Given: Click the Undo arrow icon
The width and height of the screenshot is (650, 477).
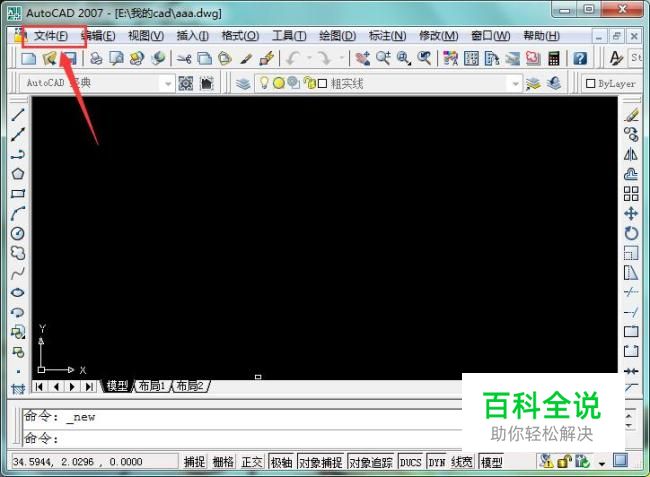Looking at the screenshot, I should pyautogui.click(x=293, y=58).
